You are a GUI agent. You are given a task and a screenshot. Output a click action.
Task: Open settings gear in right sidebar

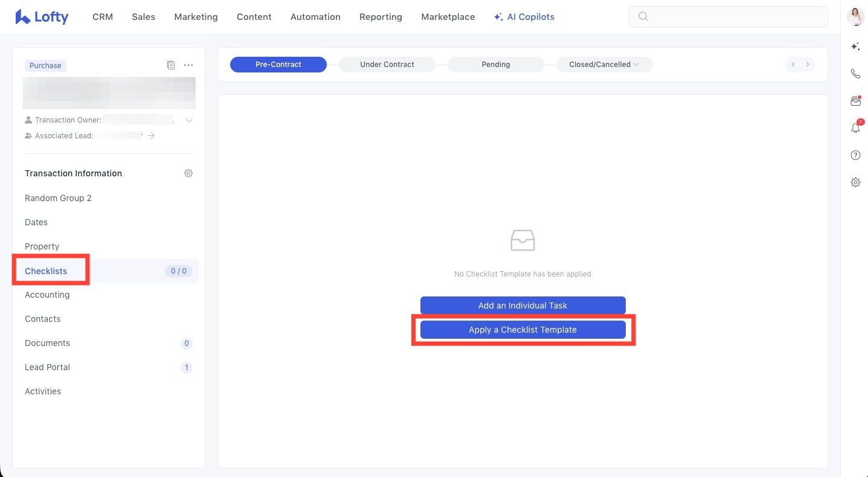click(855, 182)
